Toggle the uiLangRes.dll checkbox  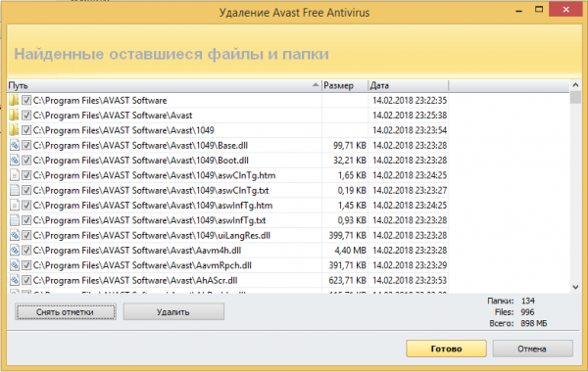[x=26, y=235]
